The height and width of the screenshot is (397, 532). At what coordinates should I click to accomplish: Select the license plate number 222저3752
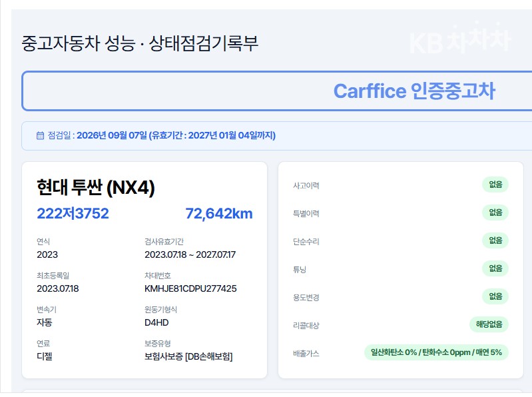coord(73,213)
